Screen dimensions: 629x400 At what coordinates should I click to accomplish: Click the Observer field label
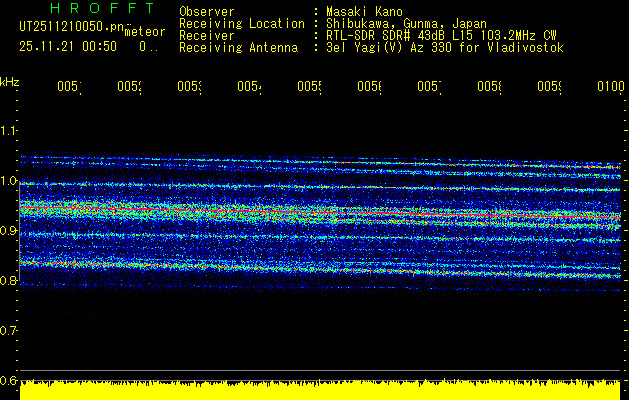click(207, 11)
